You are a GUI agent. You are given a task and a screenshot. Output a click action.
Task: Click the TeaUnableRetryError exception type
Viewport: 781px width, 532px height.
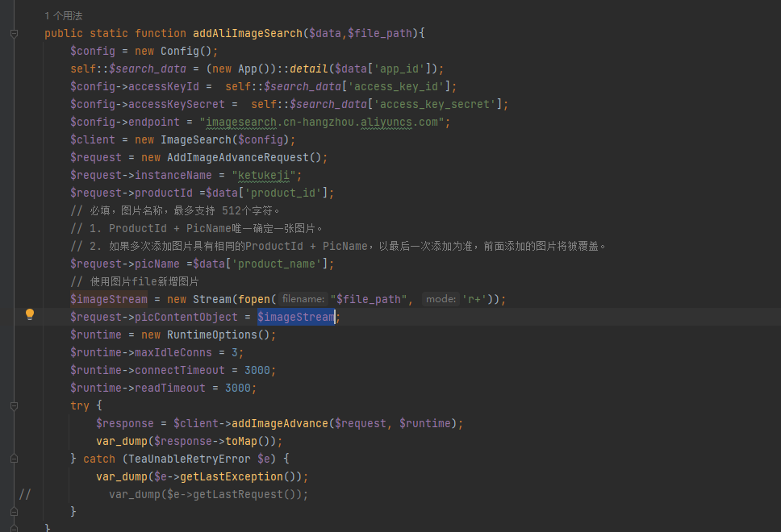190,459
